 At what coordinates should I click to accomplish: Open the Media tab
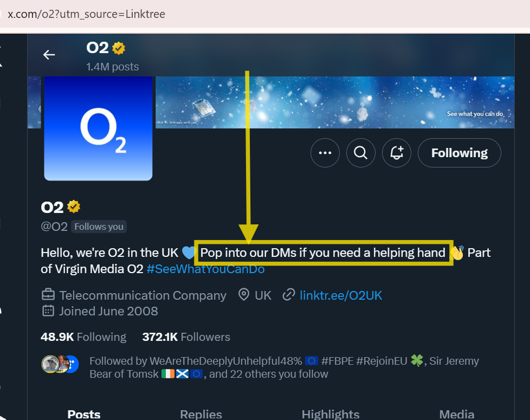pyautogui.click(x=456, y=413)
